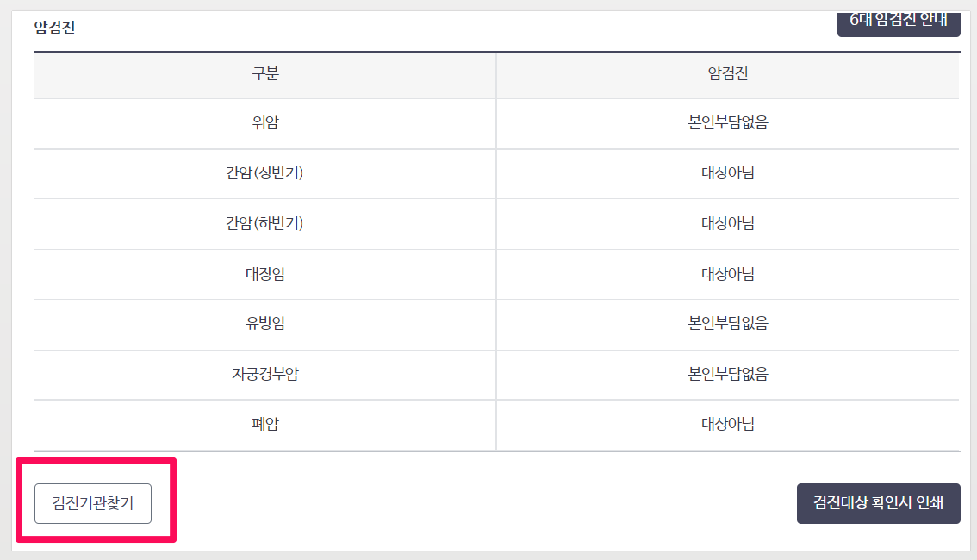Select the 간암(상반기) row label
The width and height of the screenshot is (977, 560).
tap(264, 172)
